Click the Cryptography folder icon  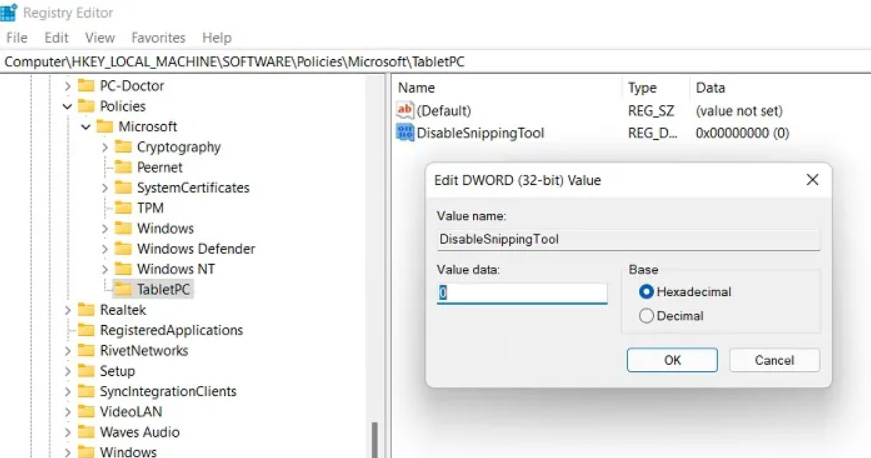pos(123,147)
